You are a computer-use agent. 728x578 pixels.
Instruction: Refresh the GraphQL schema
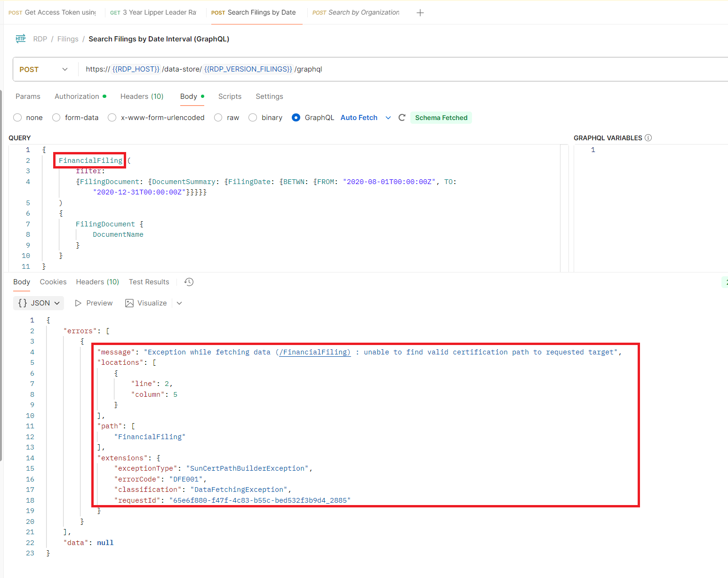[402, 118]
